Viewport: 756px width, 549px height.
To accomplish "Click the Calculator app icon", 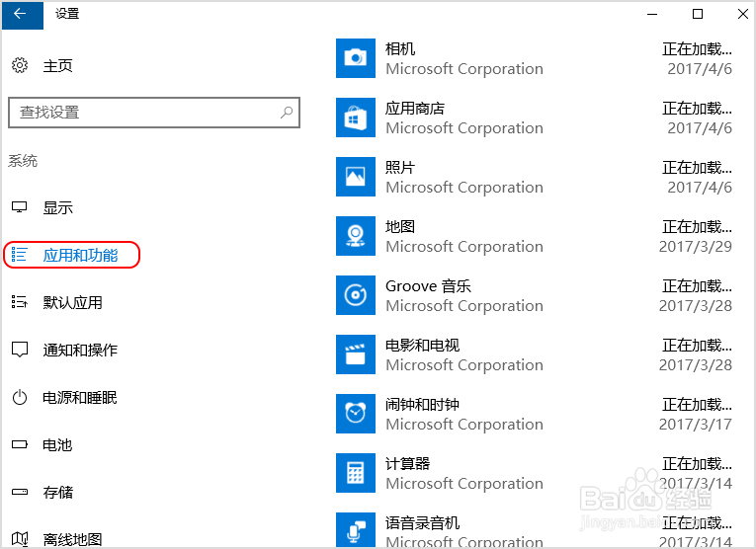I will click(x=355, y=473).
